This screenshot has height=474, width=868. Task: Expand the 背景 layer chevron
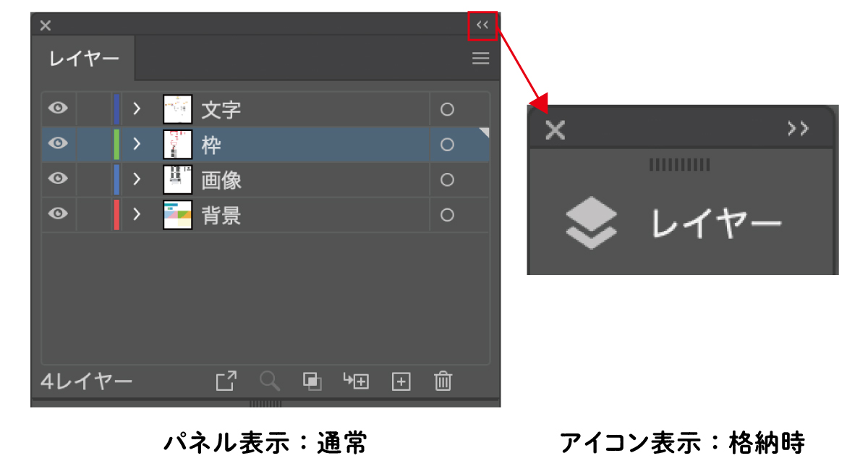[136, 215]
